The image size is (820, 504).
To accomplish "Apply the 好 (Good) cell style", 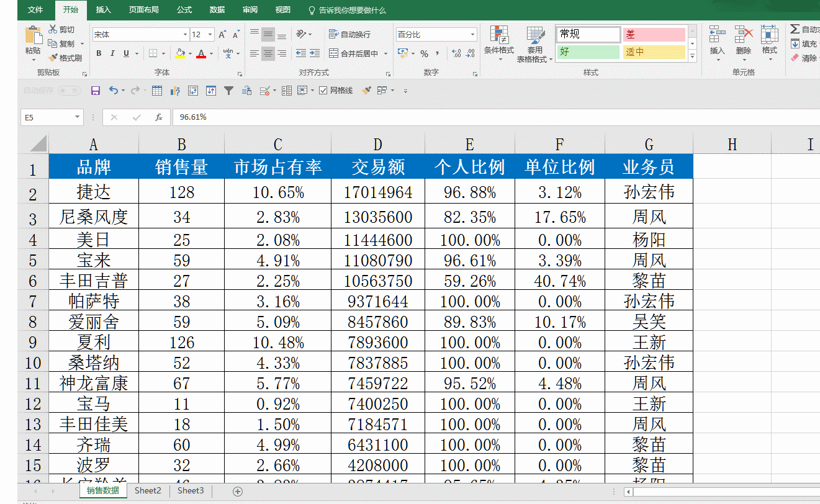I will point(588,52).
